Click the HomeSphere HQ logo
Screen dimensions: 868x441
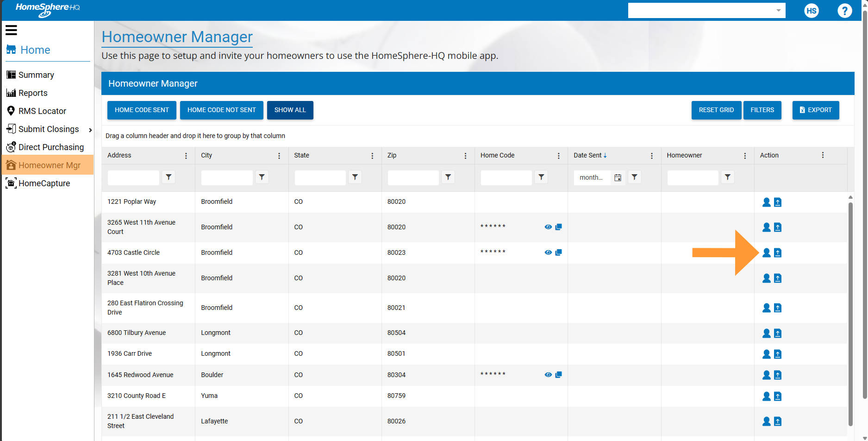coord(48,10)
